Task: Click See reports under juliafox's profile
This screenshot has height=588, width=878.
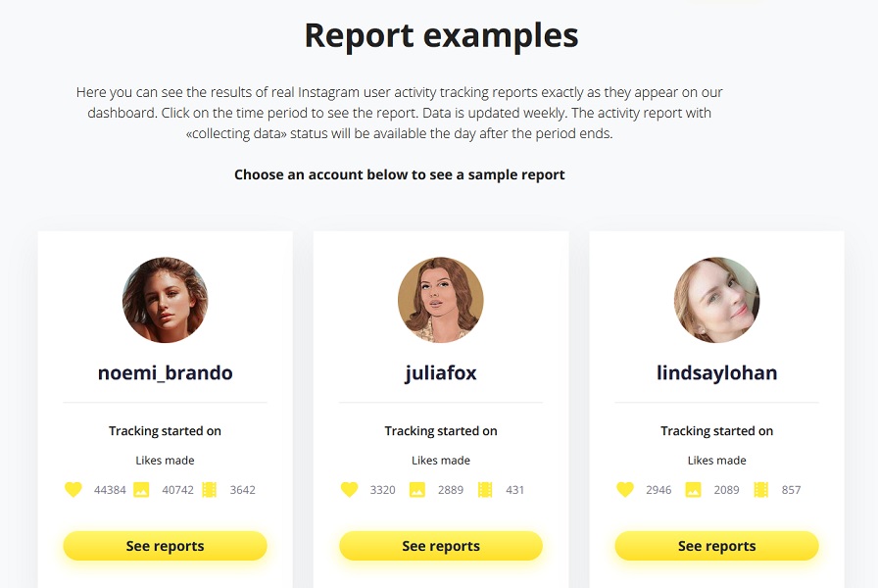Action: pos(440,546)
